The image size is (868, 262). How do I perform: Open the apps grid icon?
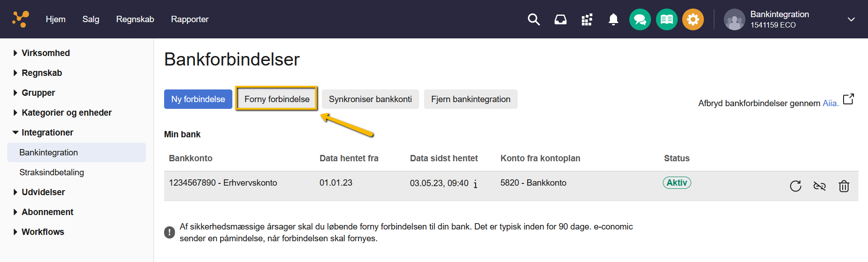tap(587, 19)
